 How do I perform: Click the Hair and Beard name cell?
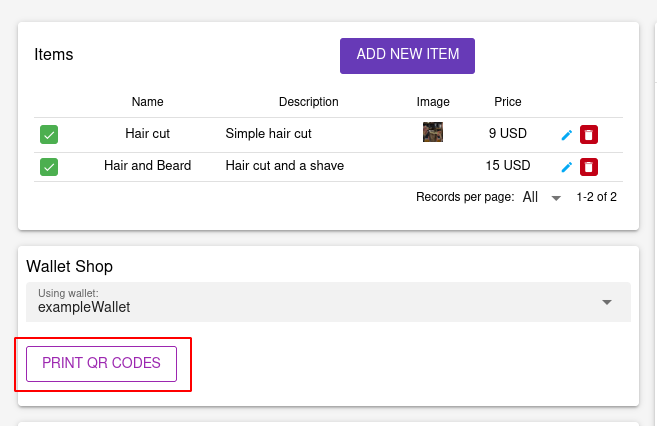[147, 166]
